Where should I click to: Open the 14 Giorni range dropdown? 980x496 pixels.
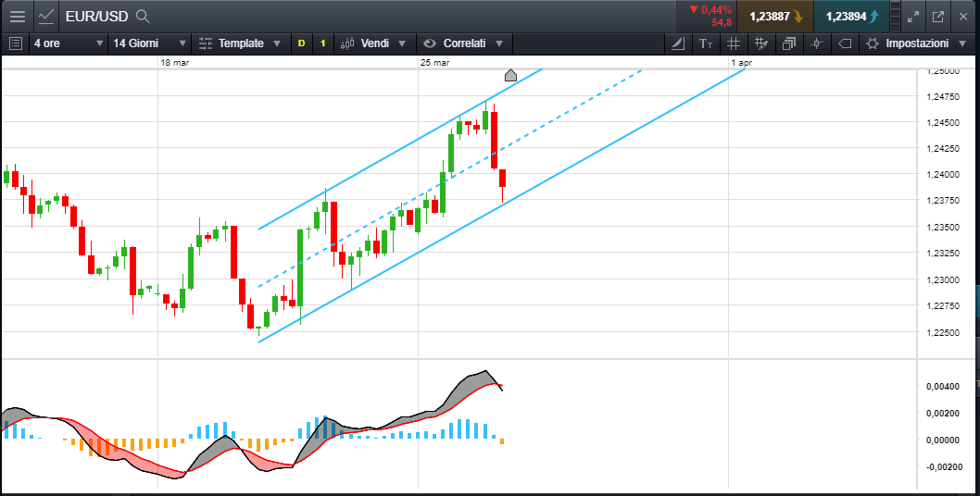tap(150, 43)
